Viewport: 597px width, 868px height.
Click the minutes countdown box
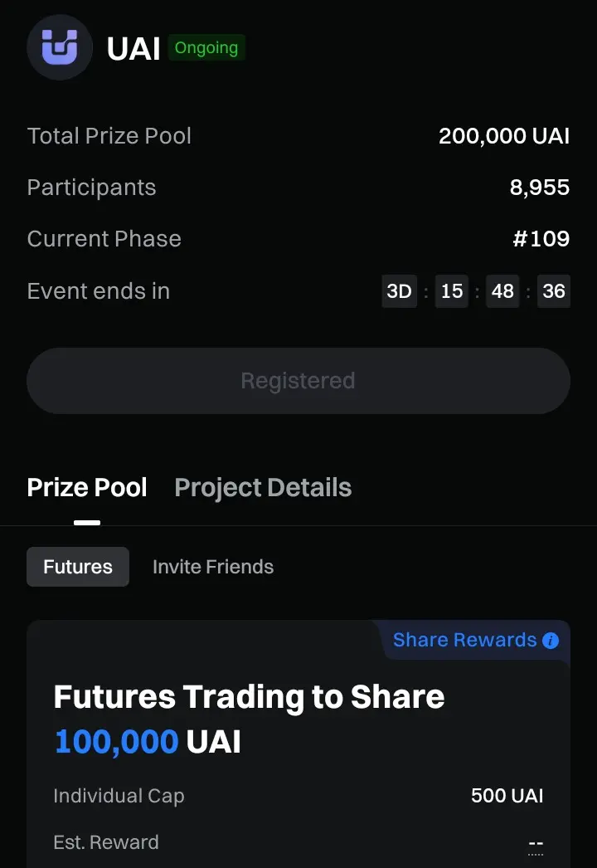tap(502, 291)
